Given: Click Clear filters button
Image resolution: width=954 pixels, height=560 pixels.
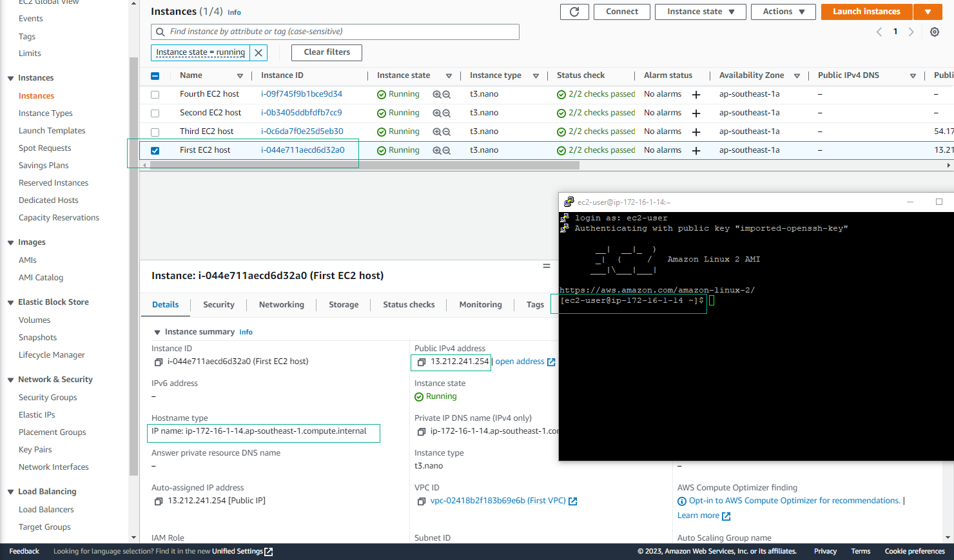Looking at the screenshot, I should [327, 52].
